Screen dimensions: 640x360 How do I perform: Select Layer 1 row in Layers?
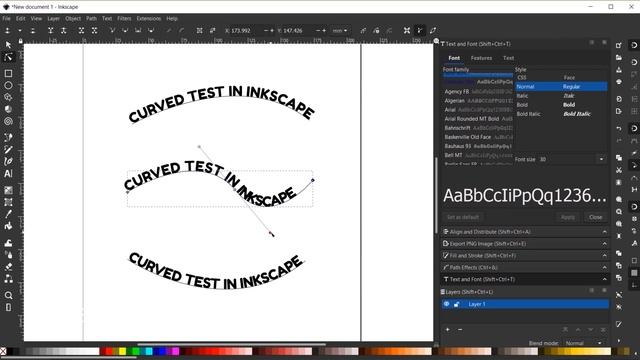(x=524, y=304)
